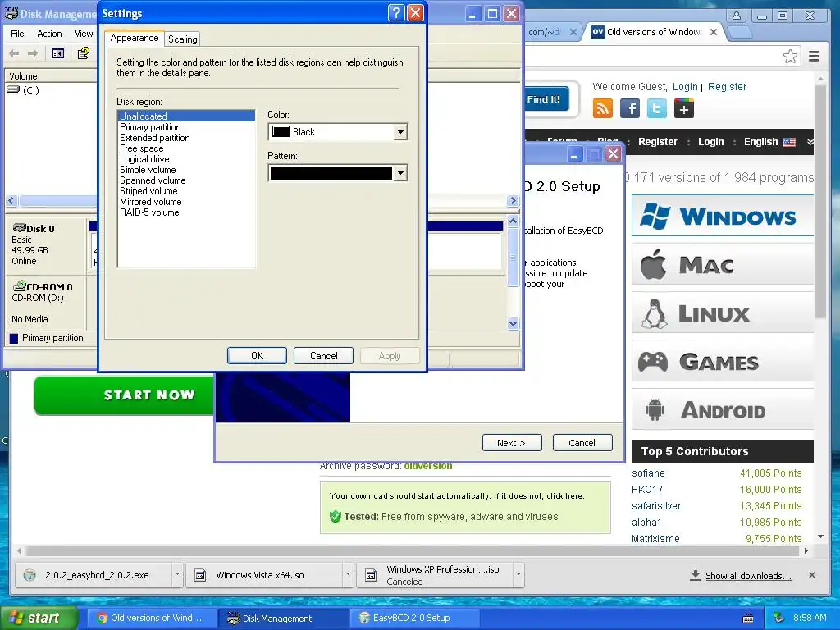Open the Android robot category logo

pyautogui.click(x=655, y=410)
